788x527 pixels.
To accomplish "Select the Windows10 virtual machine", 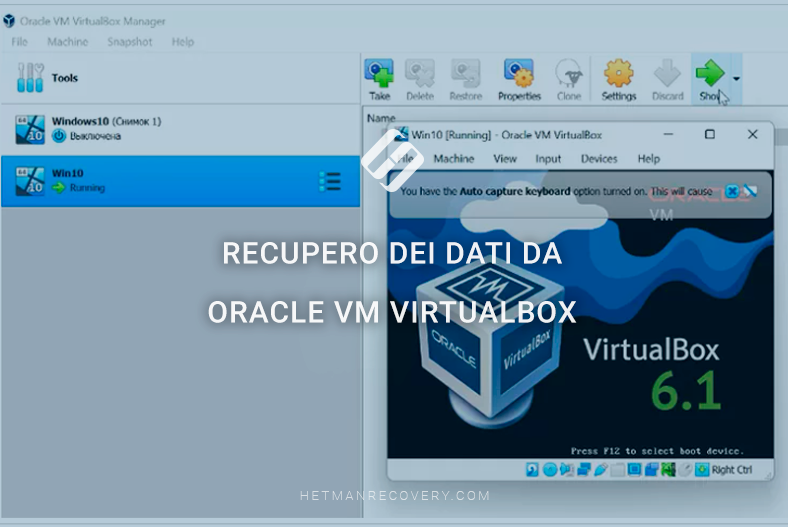I will click(180, 129).
